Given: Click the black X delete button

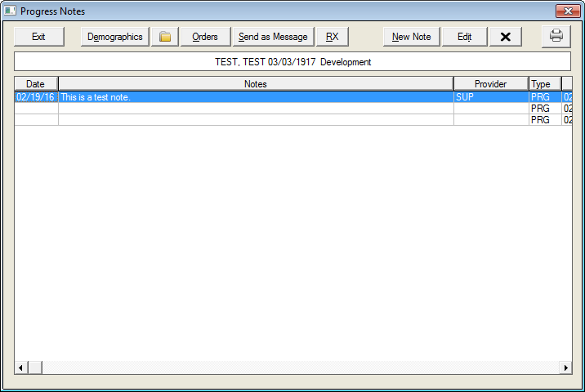Looking at the screenshot, I should pos(505,37).
